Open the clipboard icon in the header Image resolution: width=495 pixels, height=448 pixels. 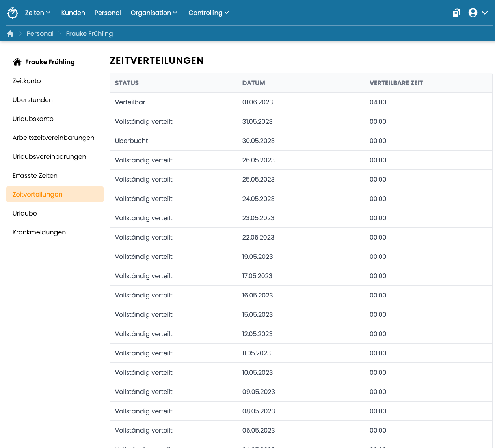456,13
